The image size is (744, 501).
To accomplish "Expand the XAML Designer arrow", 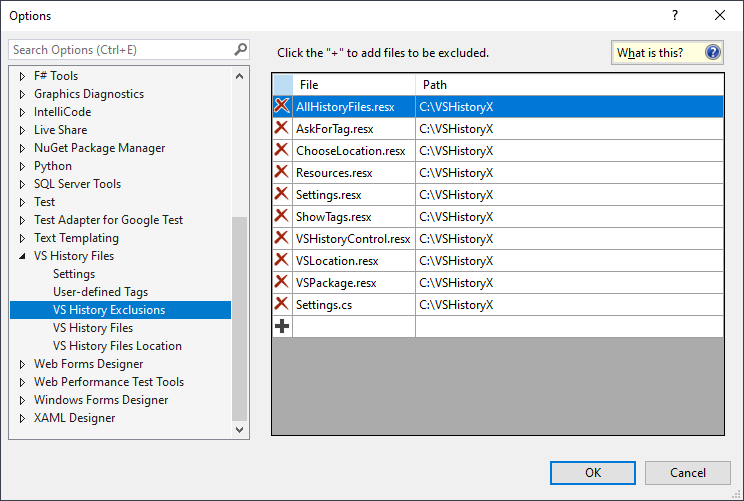I will click(x=22, y=418).
